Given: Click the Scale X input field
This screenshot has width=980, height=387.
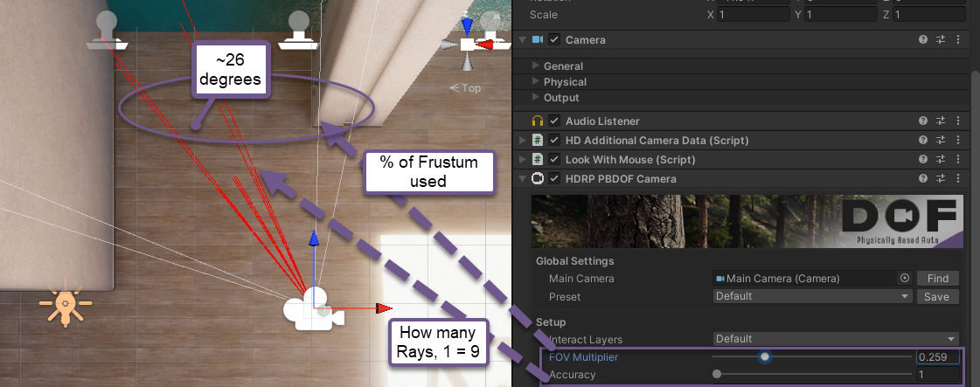Looking at the screenshot, I should pos(753,14).
